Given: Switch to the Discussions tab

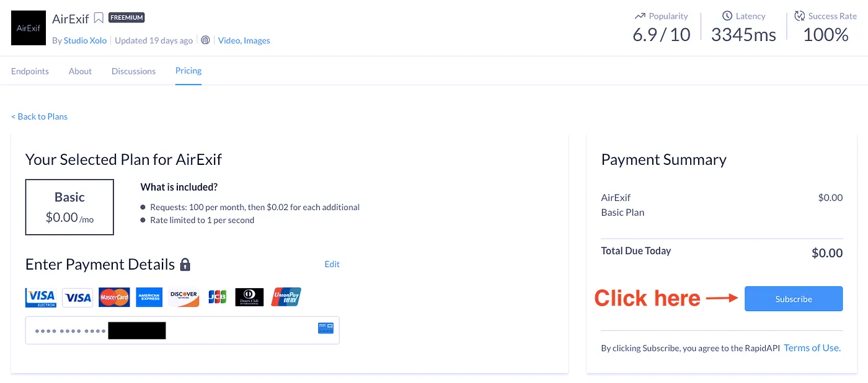Looking at the screenshot, I should click(x=133, y=71).
